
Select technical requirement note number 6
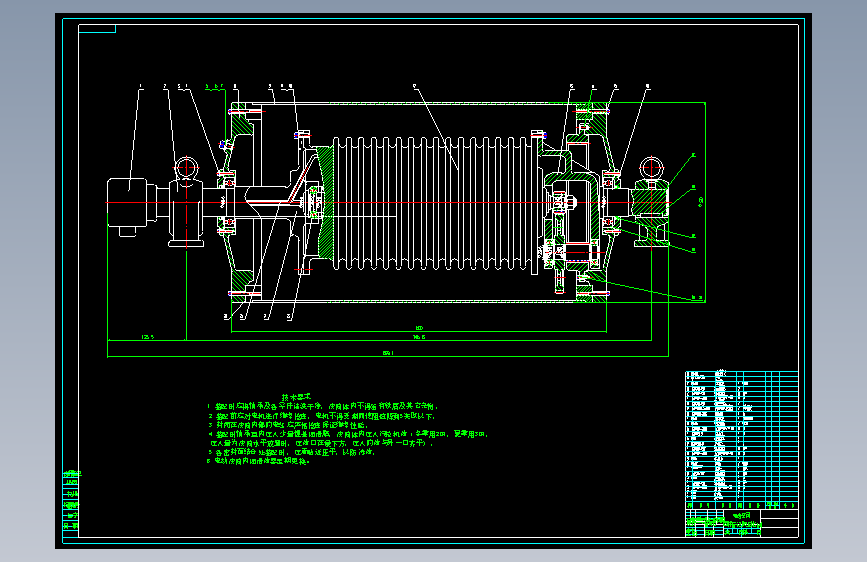click(x=259, y=460)
